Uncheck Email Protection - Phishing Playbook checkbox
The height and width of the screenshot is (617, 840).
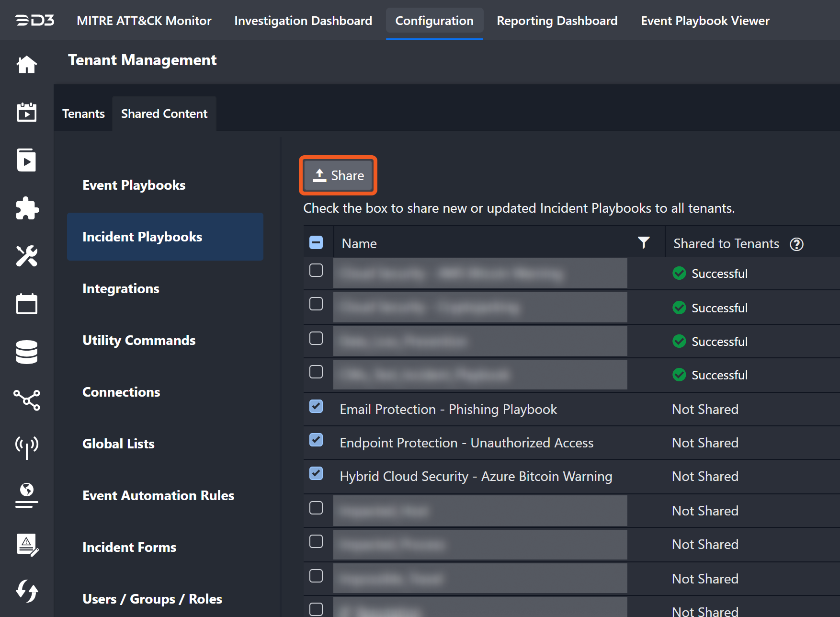(x=316, y=407)
